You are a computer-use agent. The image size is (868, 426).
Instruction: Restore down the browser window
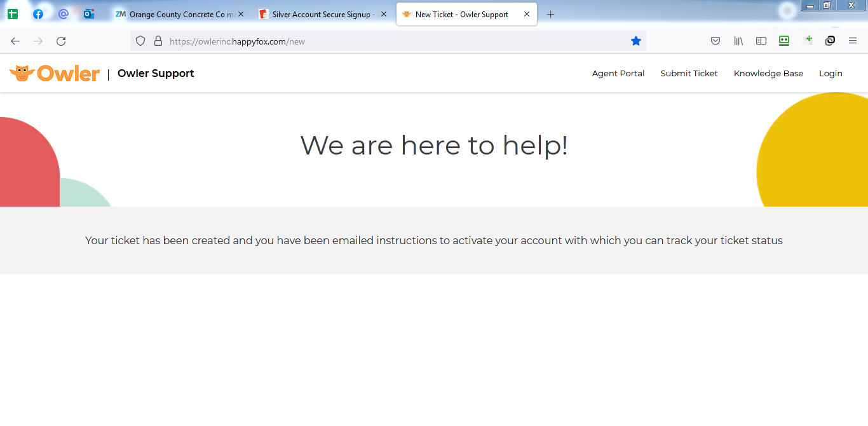pos(826,6)
